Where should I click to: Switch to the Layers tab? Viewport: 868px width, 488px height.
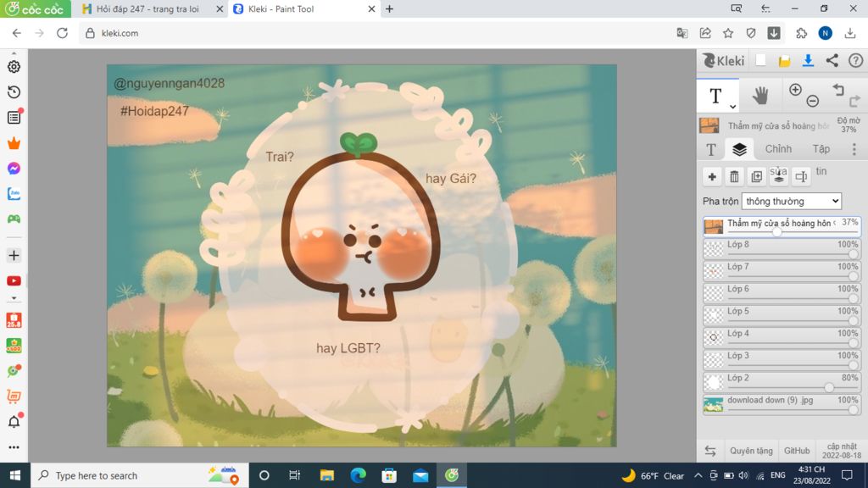[739, 149]
